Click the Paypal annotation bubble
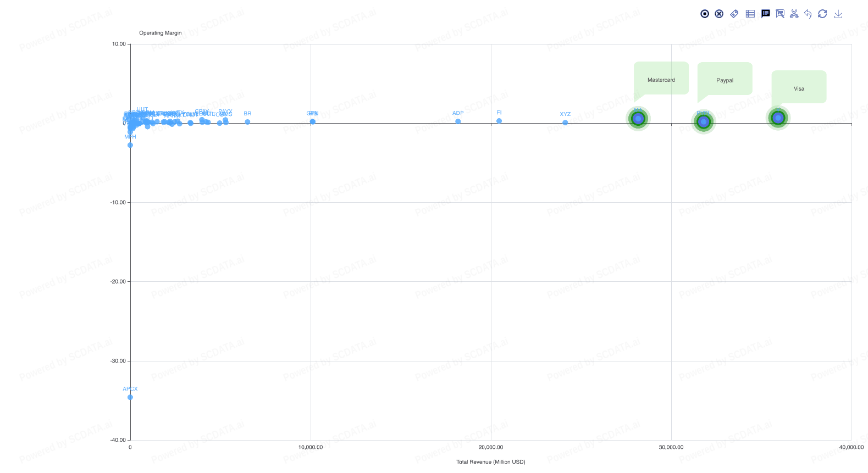This screenshot has width=868, height=473. pyautogui.click(x=725, y=79)
